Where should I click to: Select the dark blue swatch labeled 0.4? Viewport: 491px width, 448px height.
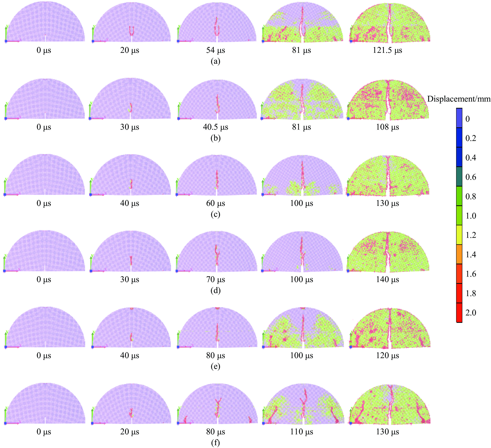pos(459,157)
